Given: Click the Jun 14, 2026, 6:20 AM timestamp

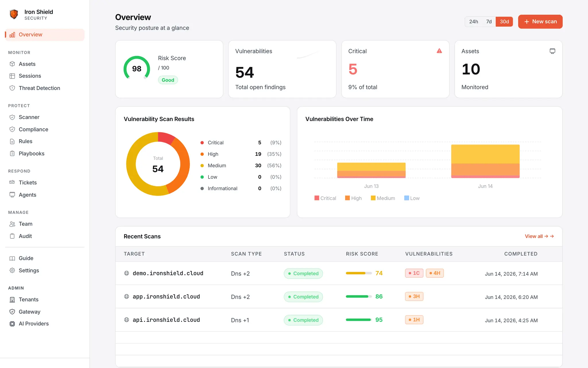Looking at the screenshot, I should click(511, 297).
